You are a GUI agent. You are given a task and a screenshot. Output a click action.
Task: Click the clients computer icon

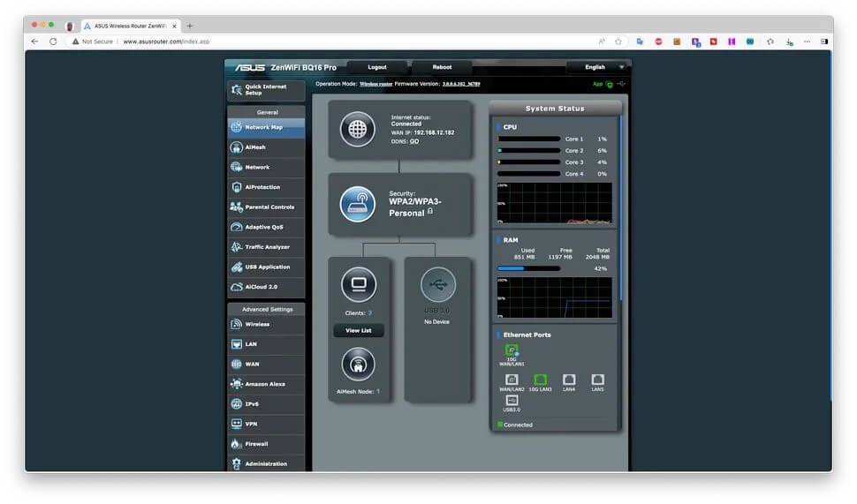coord(359,284)
